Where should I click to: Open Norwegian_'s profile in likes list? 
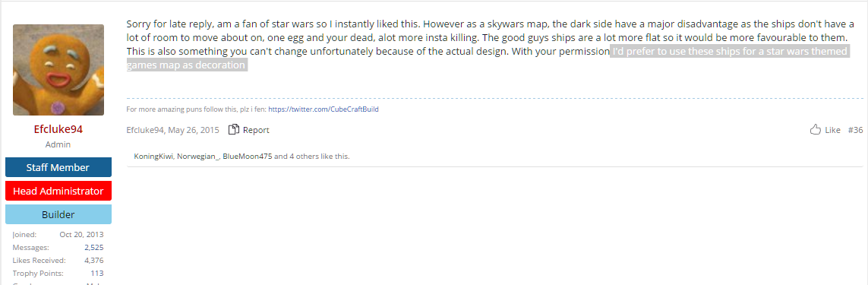click(199, 157)
